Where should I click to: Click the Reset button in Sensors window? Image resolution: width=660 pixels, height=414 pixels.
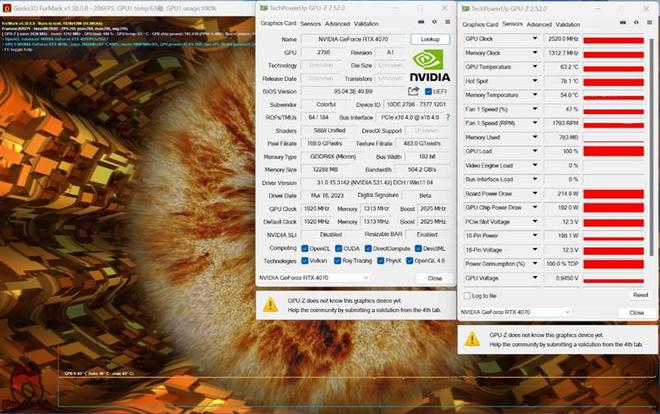point(640,295)
